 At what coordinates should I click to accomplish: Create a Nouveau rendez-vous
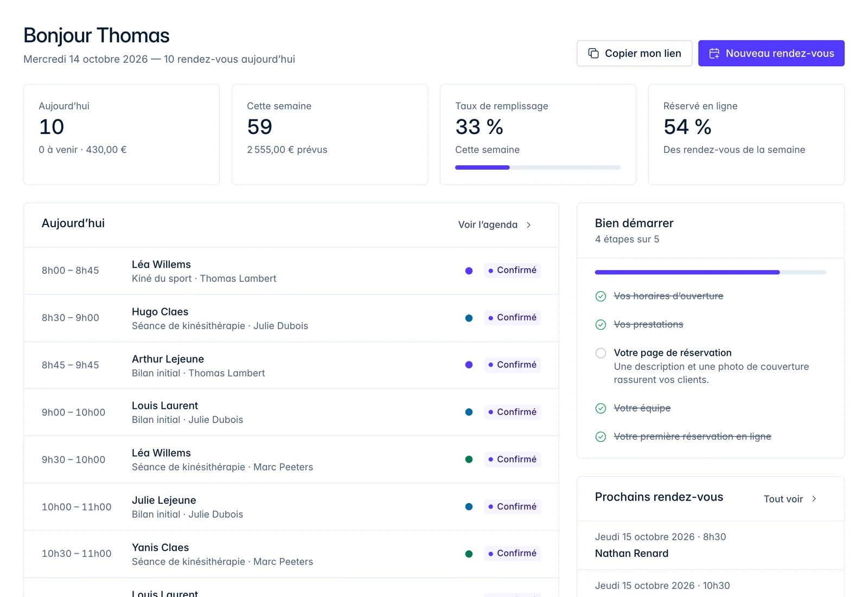coord(771,53)
